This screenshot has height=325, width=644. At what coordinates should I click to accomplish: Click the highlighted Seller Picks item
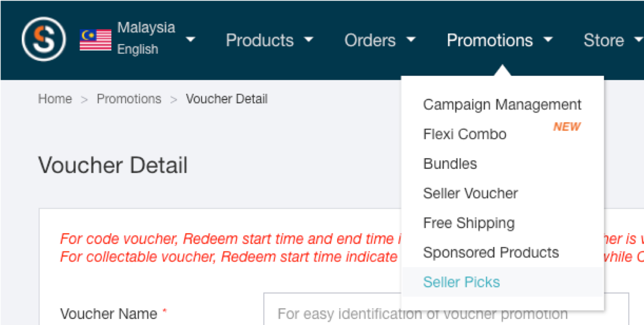(x=502, y=282)
